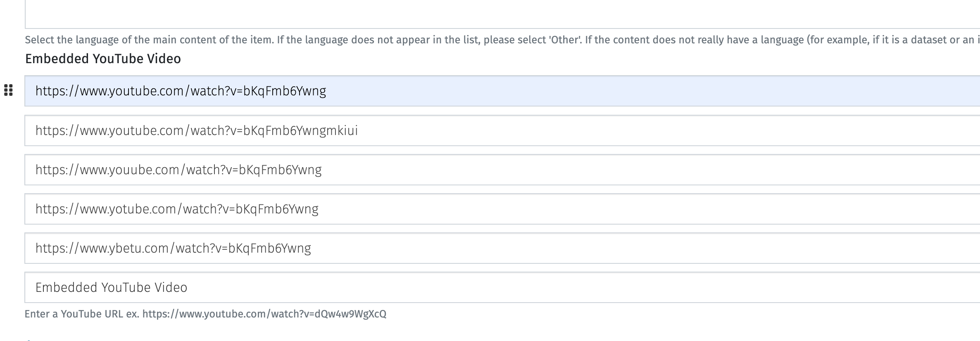
Task: Click 'watch?v=' in the highlighted URL field
Action: pyautogui.click(x=216, y=91)
